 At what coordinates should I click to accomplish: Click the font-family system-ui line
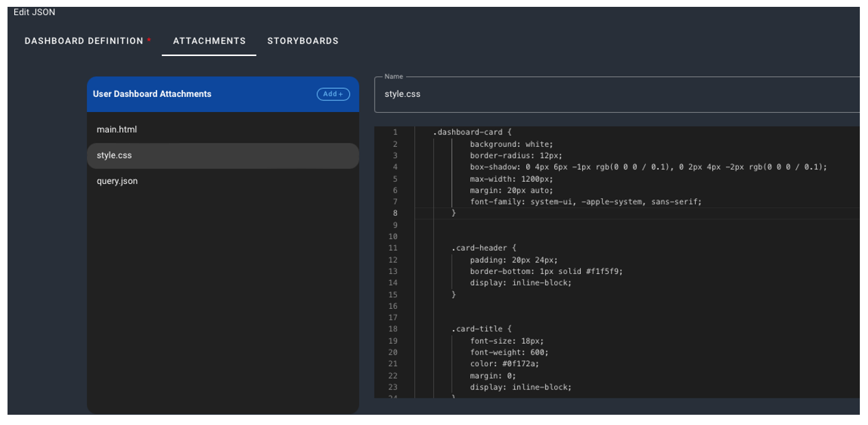586,202
